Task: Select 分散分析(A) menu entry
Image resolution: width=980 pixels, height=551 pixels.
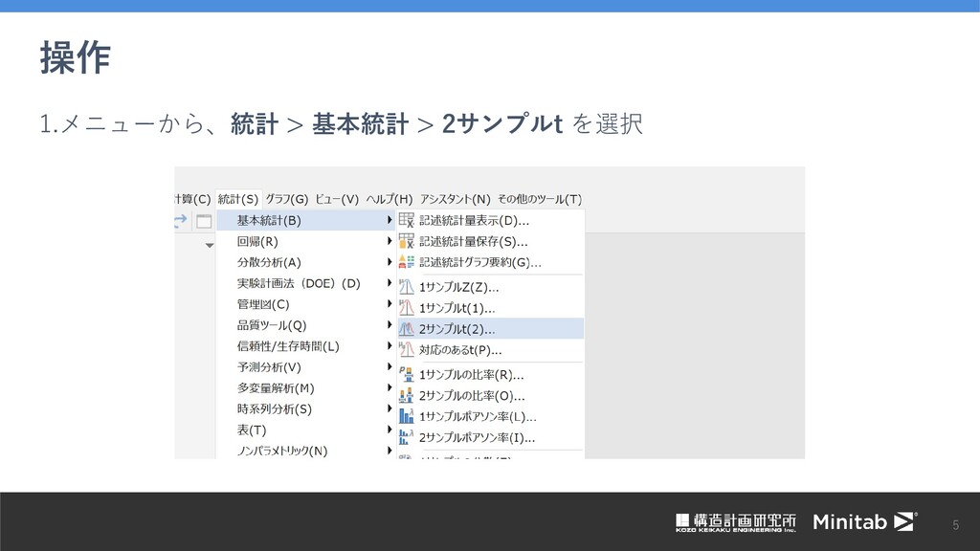Action: (305, 262)
